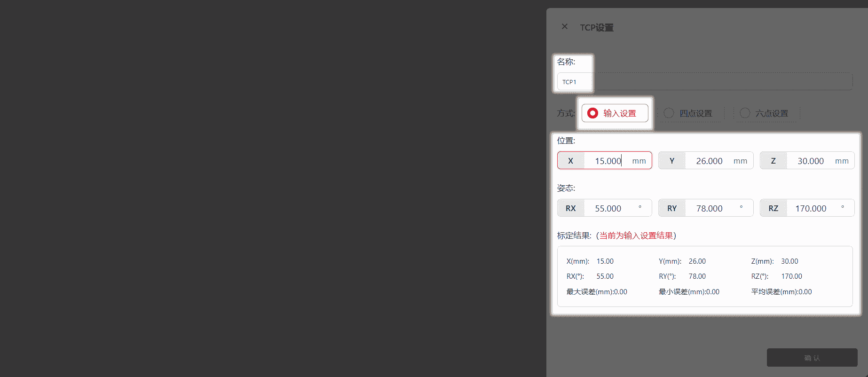
Task: Select the RY orientation input 78.000
Action: (x=709, y=208)
